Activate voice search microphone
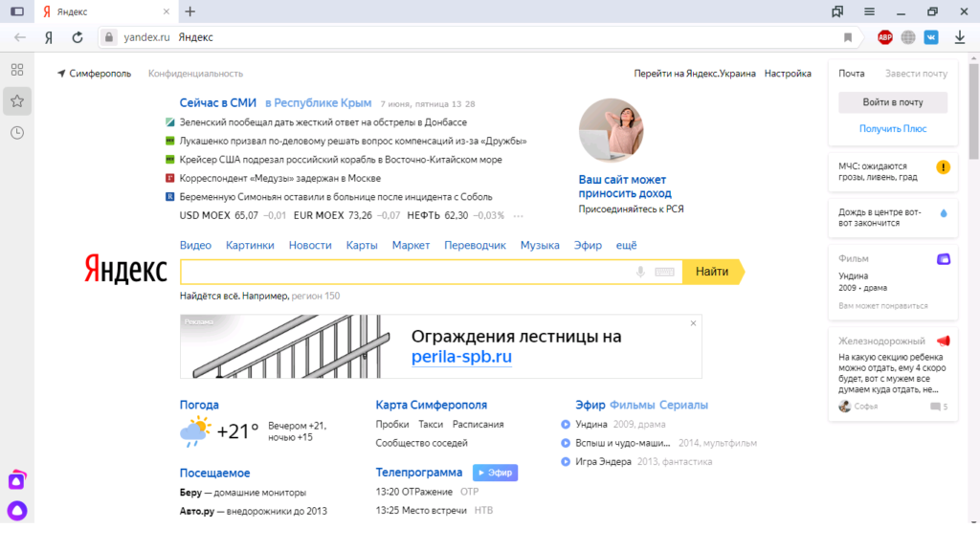980x551 pixels. click(x=640, y=272)
